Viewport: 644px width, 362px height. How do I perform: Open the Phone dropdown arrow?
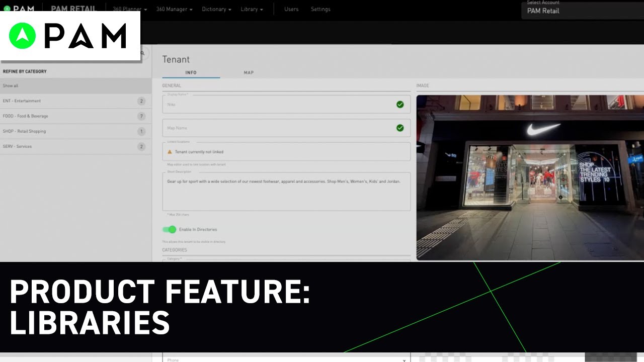[x=405, y=360]
